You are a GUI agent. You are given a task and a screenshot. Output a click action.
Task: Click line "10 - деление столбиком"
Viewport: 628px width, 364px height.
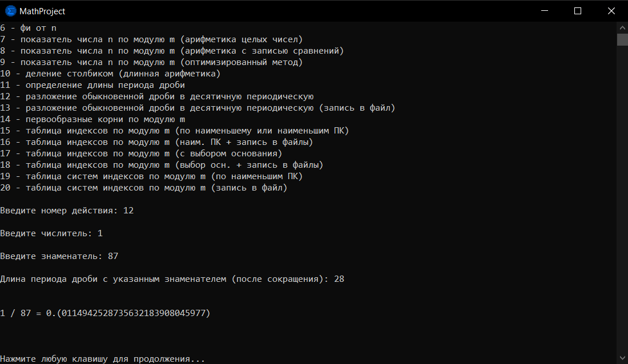pos(110,74)
